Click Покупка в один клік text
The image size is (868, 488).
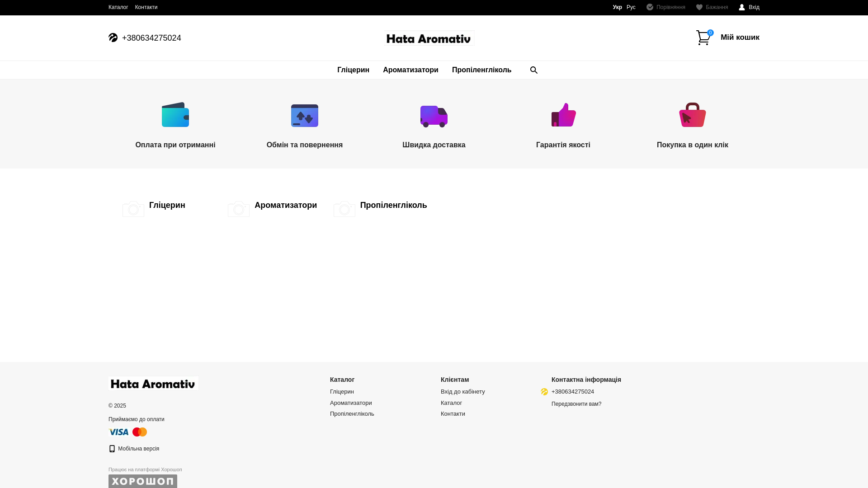point(693,145)
